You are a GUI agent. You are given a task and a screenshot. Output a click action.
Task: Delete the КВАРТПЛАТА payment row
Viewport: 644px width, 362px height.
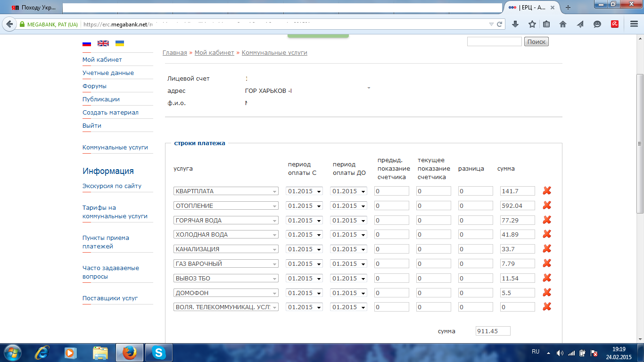tap(547, 191)
